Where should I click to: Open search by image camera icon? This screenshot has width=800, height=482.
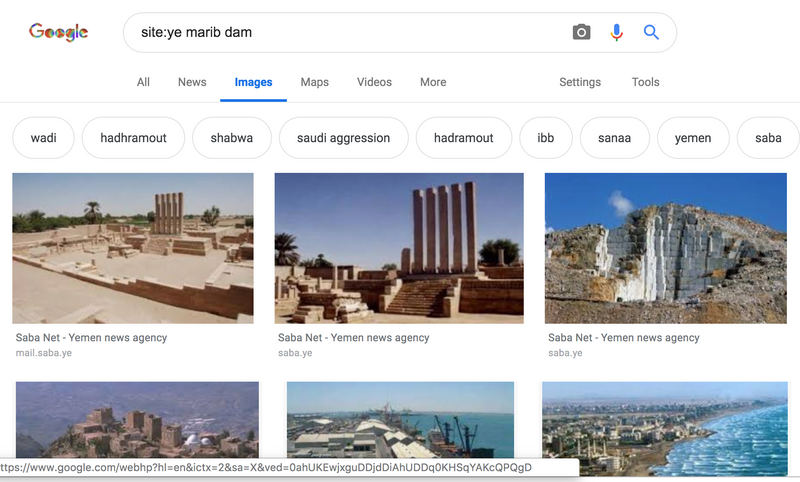(x=581, y=32)
